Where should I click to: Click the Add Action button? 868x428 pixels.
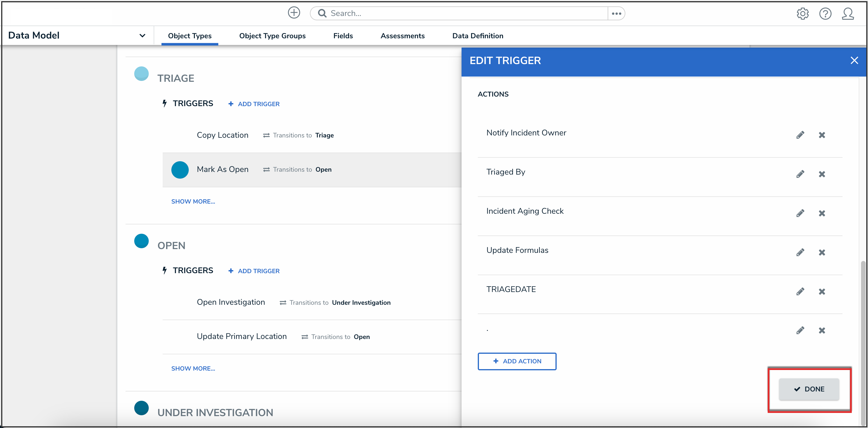point(517,361)
